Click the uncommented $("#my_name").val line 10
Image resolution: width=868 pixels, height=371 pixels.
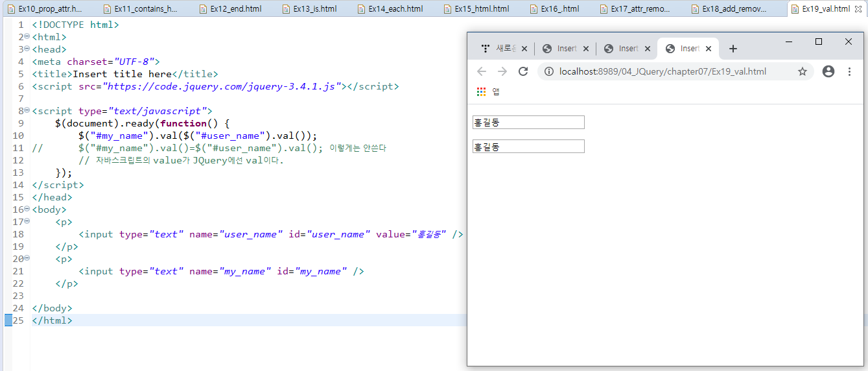198,136
